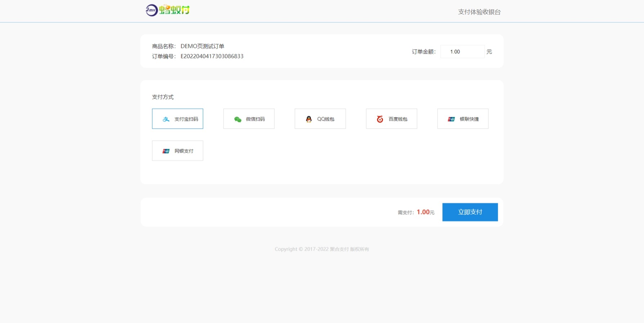Pick the 百度钱包 payment label
Viewport: 644px width, 323px height.
[x=398, y=119]
